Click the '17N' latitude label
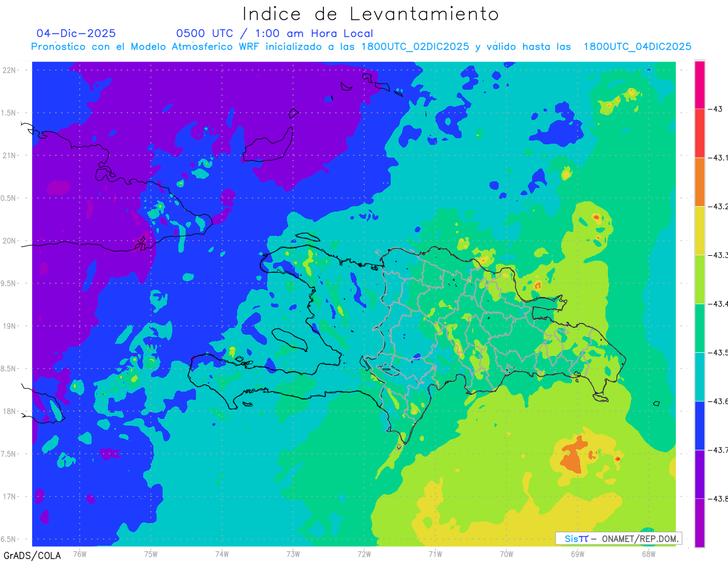728x562 pixels. (x=10, y=497)
